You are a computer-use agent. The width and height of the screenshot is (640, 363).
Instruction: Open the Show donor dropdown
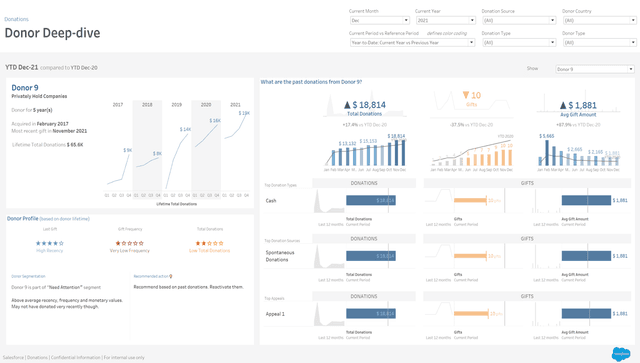pyautogui.click(x=595, y=69)
